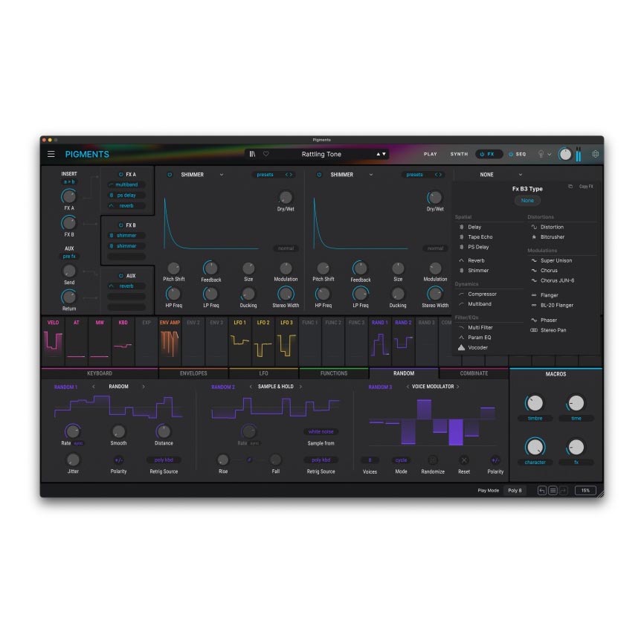Open the LFO modulation tab

[x=264, y=373]
